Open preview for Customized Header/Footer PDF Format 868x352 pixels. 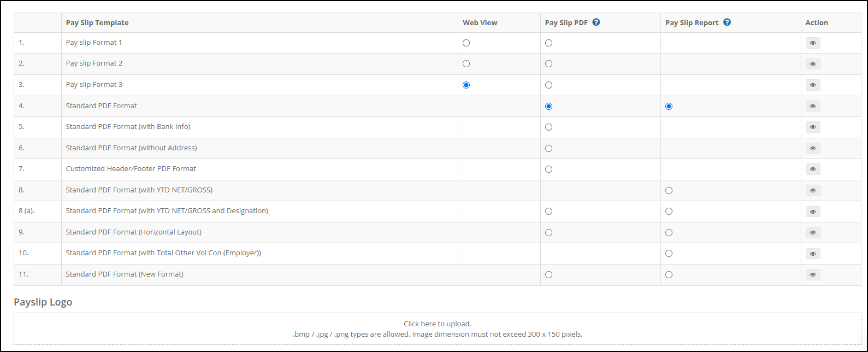pos(813,169)
